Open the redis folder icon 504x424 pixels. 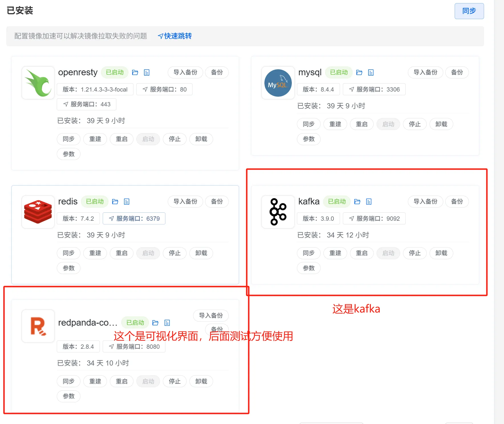pyautogui.click(x=115, y=202)
